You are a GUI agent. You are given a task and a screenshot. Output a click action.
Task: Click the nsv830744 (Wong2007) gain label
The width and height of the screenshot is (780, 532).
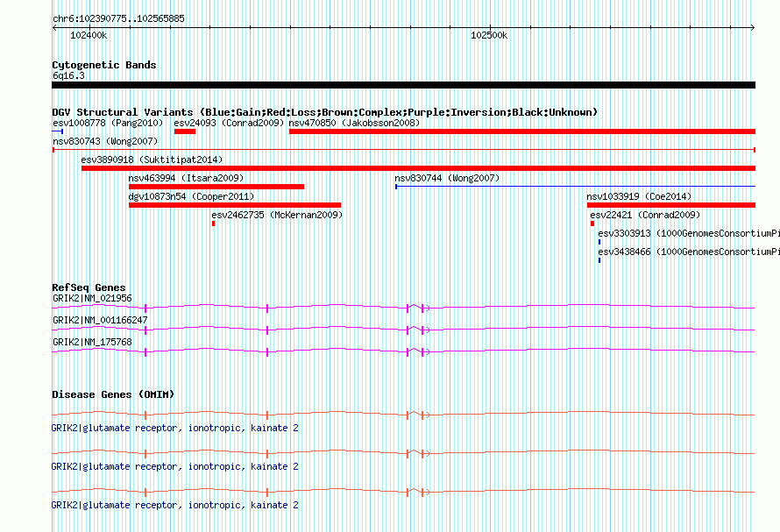pos(447,178)
